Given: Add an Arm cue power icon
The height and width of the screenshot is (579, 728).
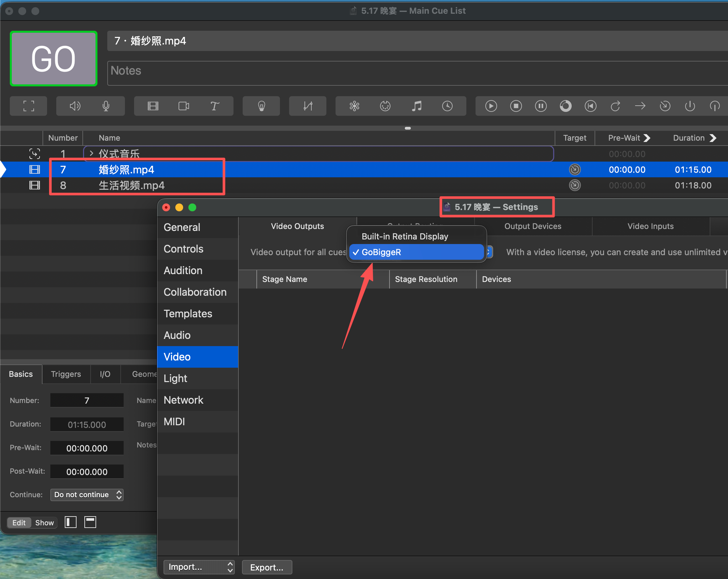Looking at the screenshot, I should coord(690,106).
